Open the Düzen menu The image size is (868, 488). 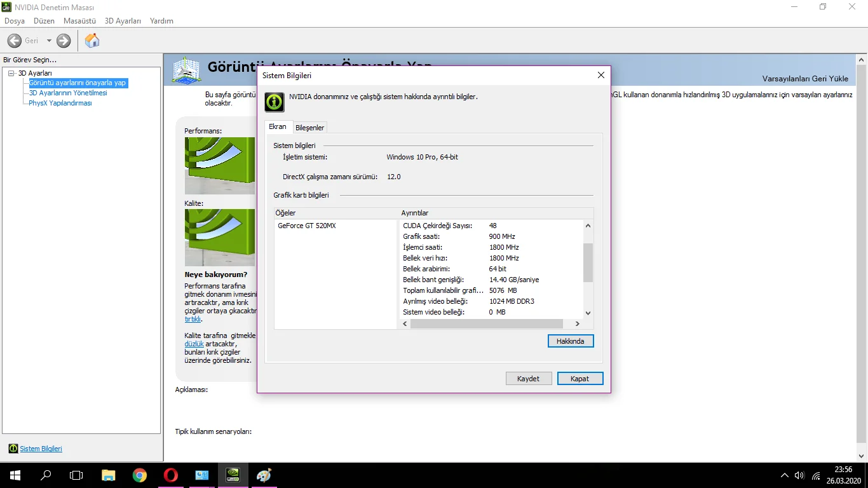pyautogui.click(x=44, y=21)
